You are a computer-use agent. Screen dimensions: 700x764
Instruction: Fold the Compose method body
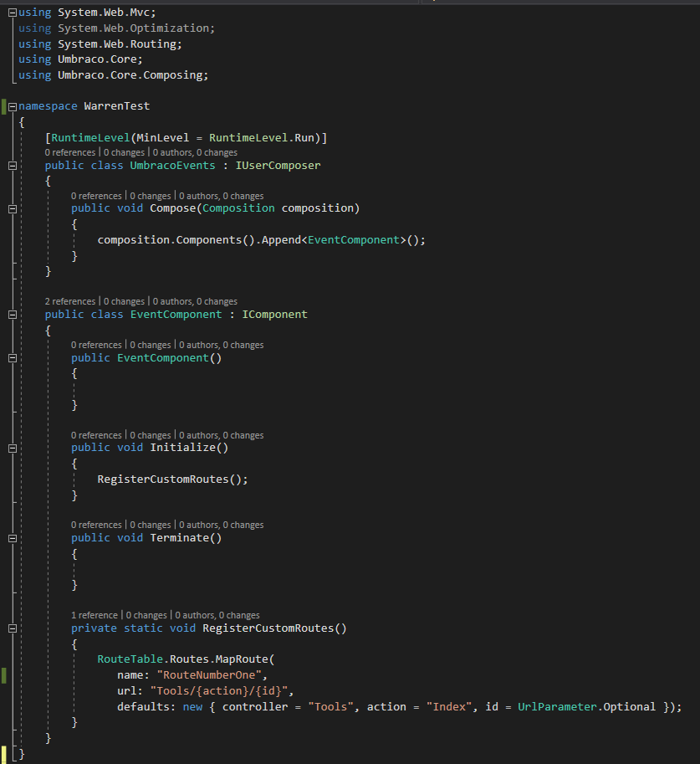tap(12, 208)
